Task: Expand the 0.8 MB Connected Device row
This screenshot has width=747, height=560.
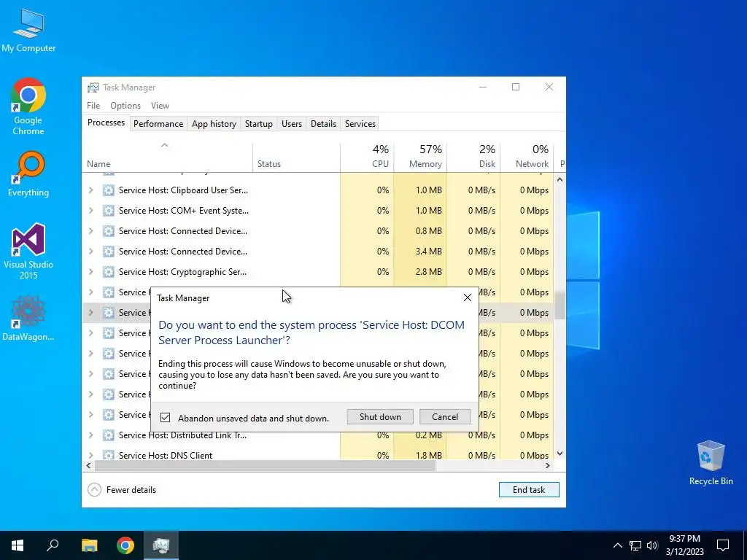Action: (x=90, y=231)
